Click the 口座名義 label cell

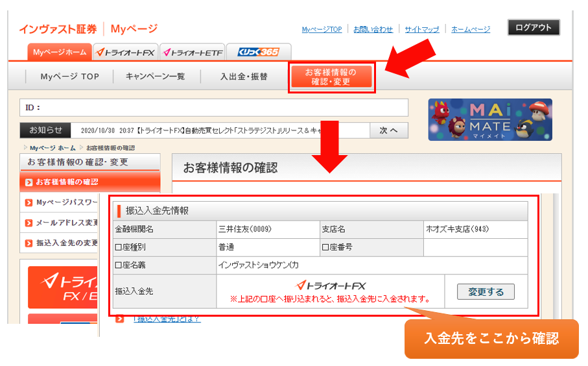point(165,265)
